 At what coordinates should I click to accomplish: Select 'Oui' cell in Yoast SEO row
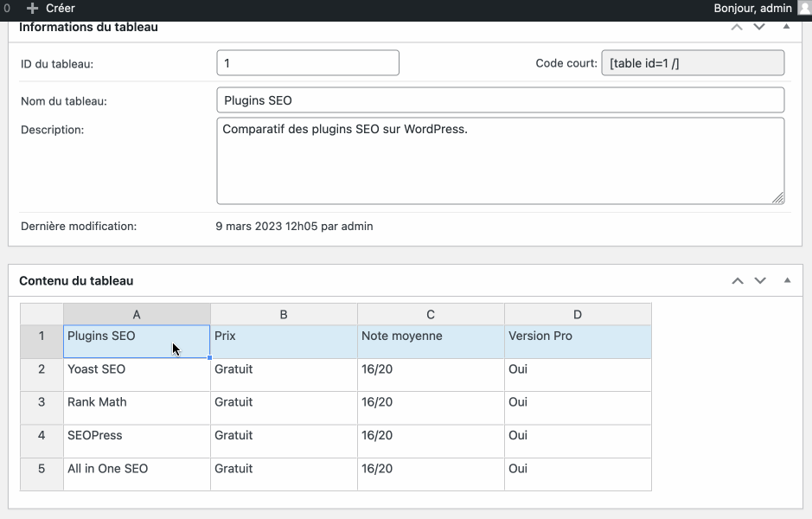578,375
